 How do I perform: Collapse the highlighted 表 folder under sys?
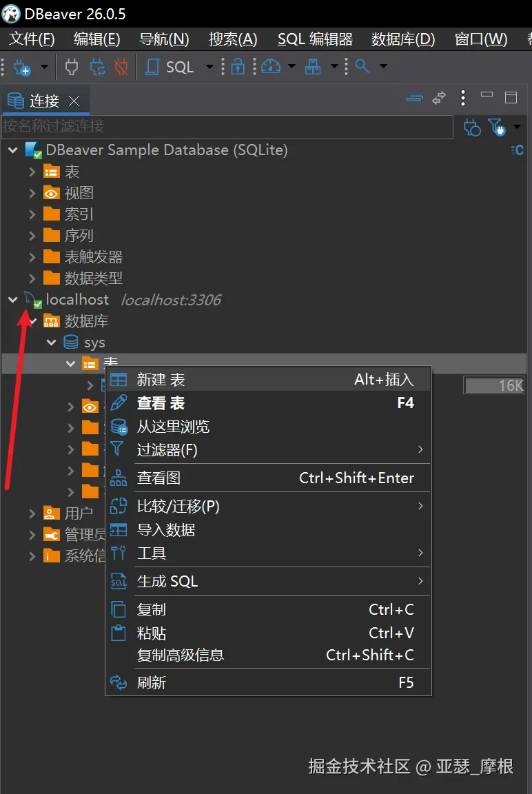[x=70, y=364]
